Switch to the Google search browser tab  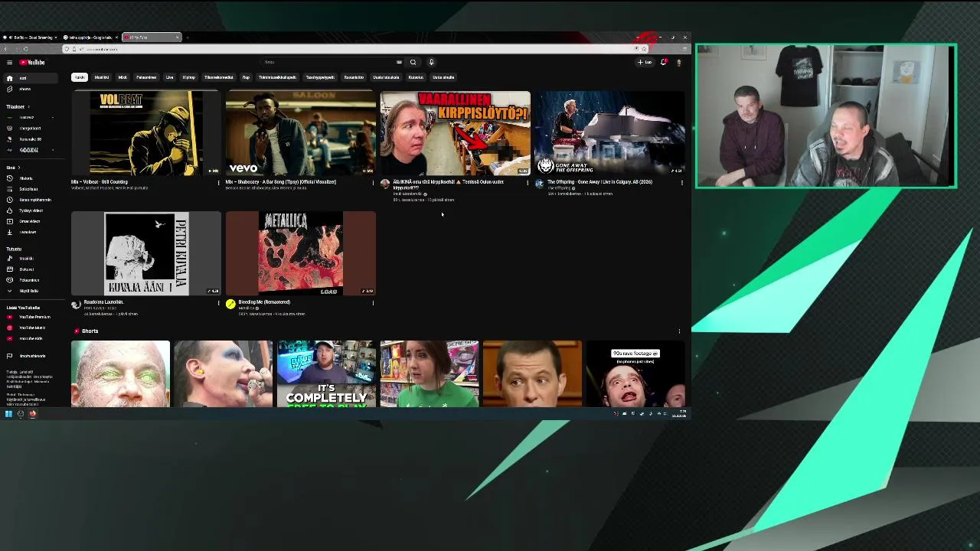90,37
